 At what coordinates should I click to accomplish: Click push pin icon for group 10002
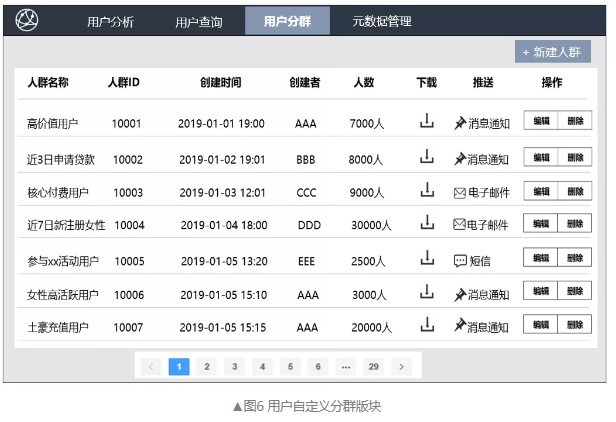460,159
